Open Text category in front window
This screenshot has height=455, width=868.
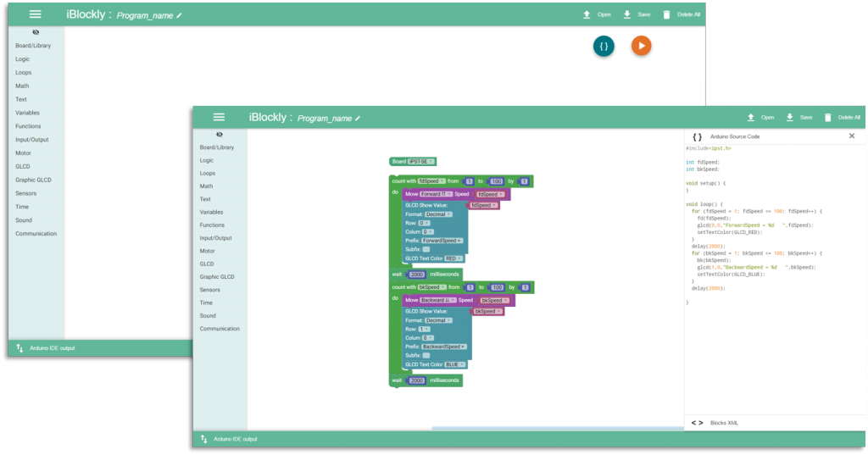click(205, 199)
